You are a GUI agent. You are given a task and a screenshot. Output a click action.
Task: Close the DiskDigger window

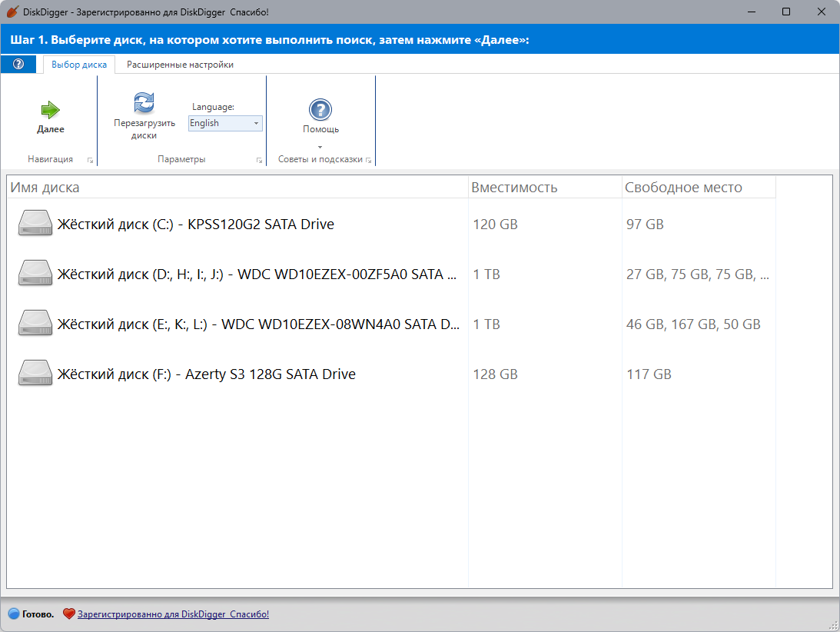[822, 12]
